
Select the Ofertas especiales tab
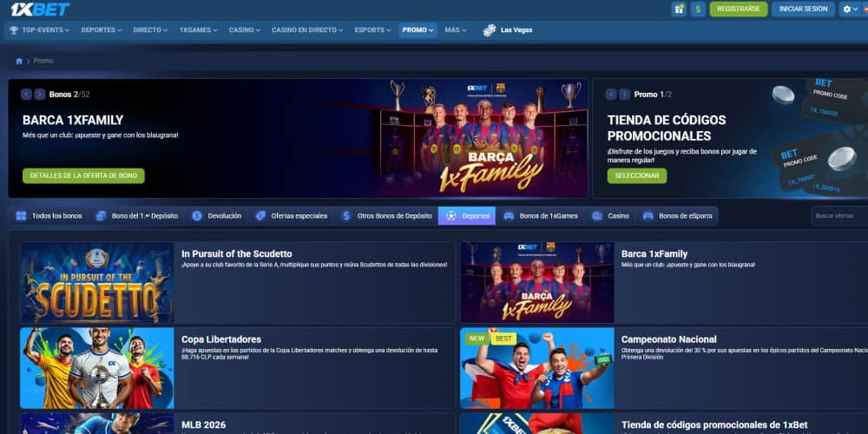coord(291,216)
